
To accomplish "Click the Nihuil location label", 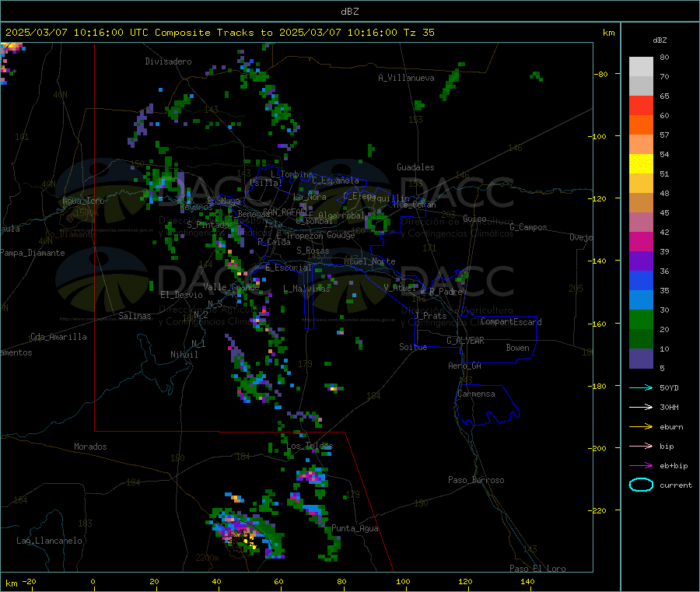I will point(184,355).
